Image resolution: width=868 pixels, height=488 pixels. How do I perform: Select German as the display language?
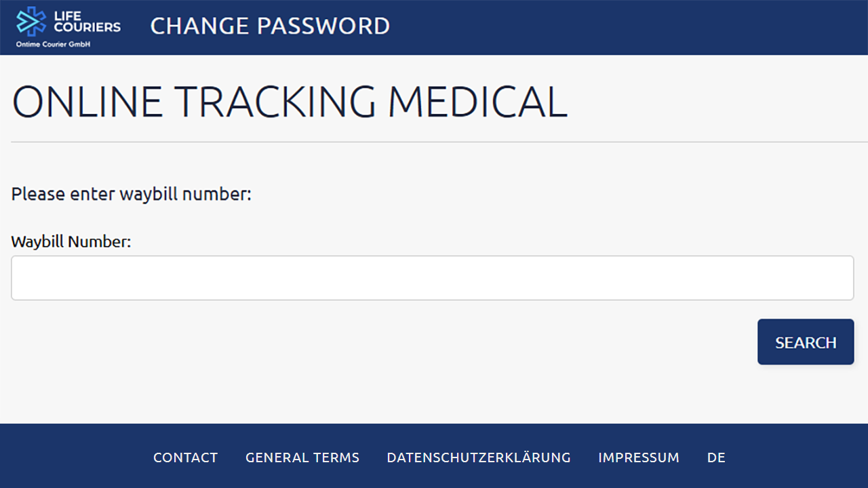716,457
